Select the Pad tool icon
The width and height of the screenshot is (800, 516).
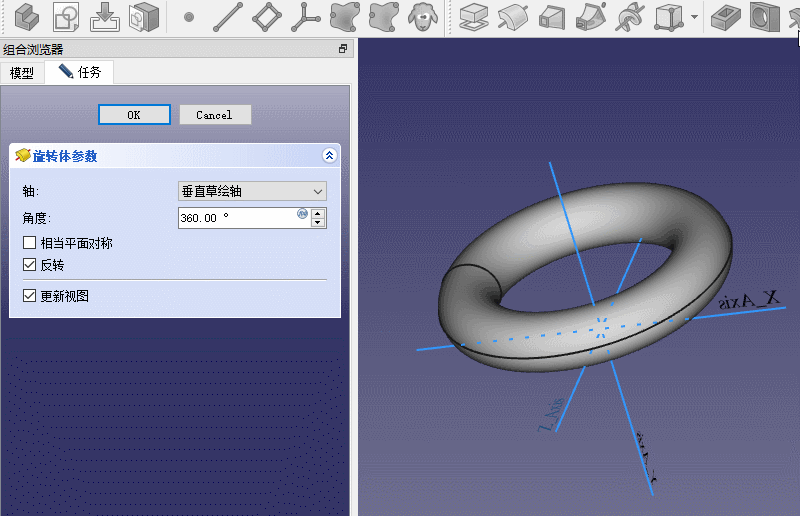click(x=474, y=17)
